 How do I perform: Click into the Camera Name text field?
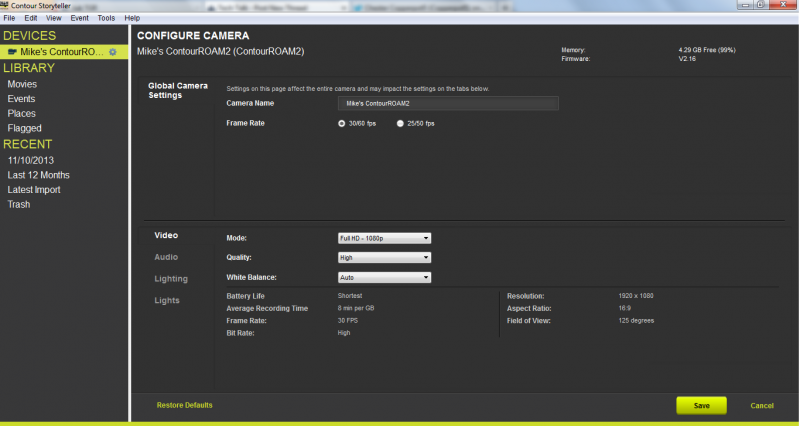(448, 103)
